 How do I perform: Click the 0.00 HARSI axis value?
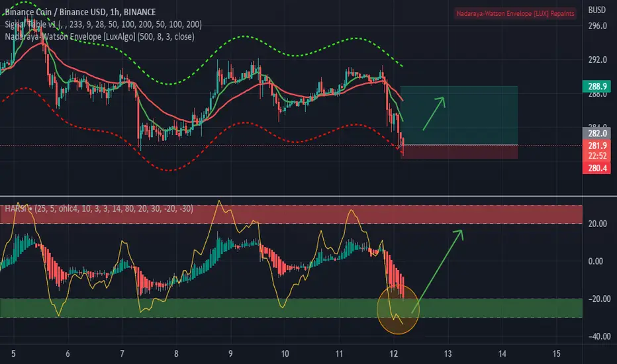(595, 261)
